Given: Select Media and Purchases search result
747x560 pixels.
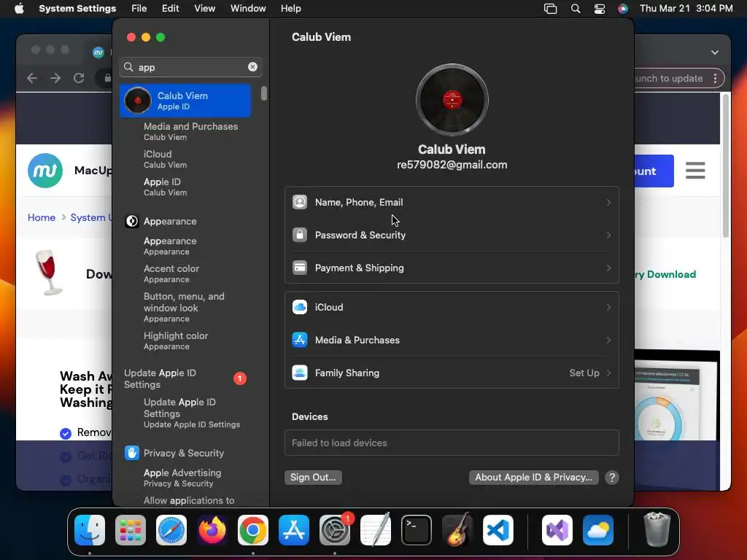Looking at the screenshot, I should 190,131.
